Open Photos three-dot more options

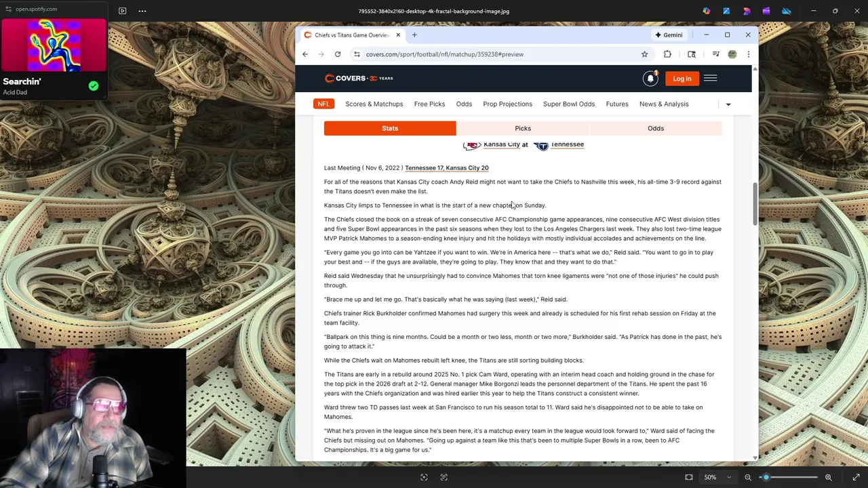(x=142, y=11)
